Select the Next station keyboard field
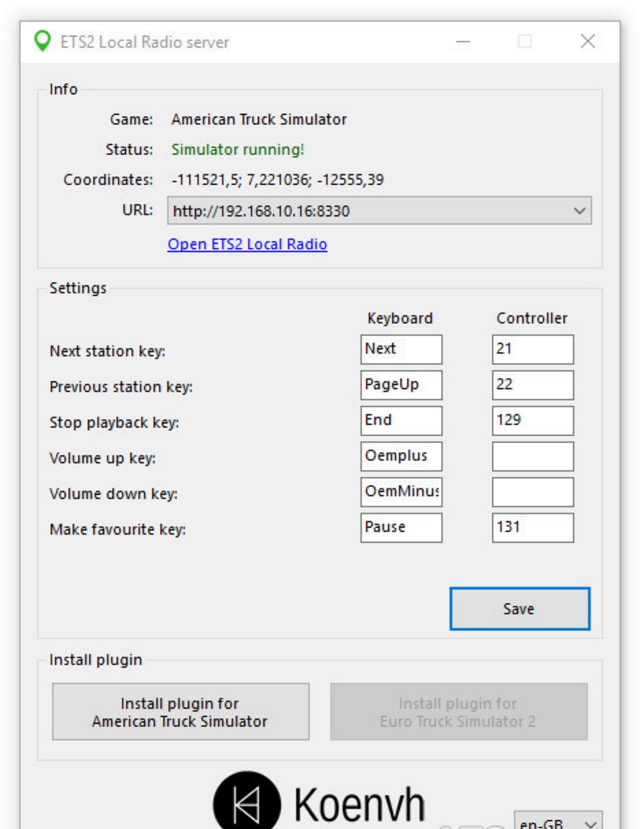The height and width of the screenshot is (829, 644). click(x=401, y=349)
